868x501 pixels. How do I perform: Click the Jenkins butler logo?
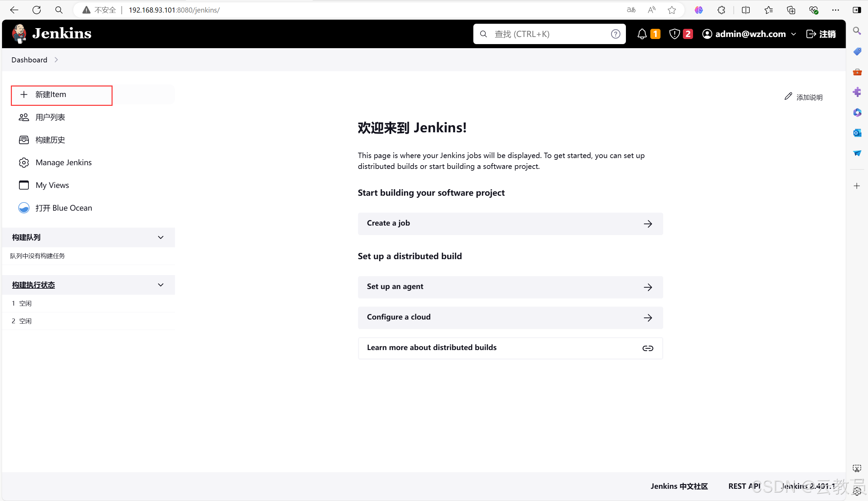click(19, 34)
